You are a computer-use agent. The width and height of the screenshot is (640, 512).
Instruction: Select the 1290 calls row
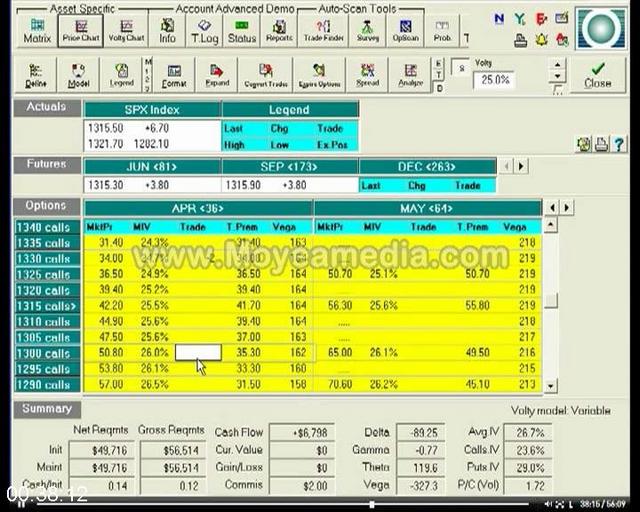pyautogui.click(x=47, y=385)
